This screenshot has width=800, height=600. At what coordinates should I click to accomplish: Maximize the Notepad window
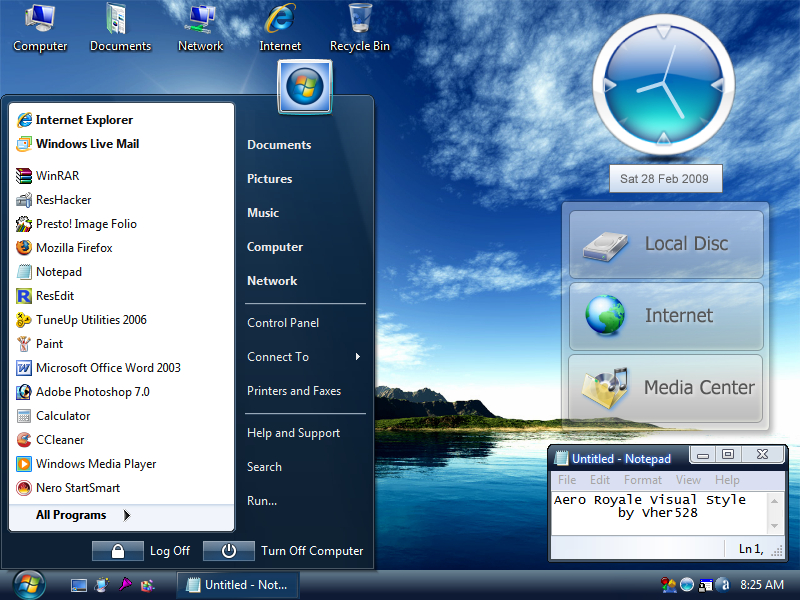tap(728, 454)
